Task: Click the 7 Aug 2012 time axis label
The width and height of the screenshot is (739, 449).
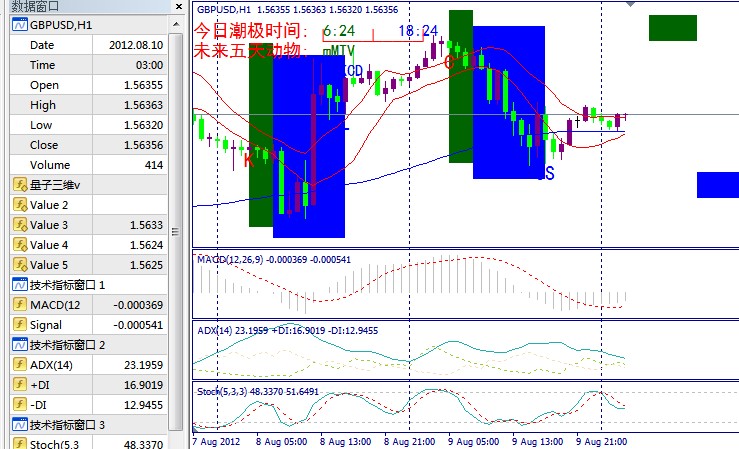Action: pyautogui.click(x=216, y=442)
